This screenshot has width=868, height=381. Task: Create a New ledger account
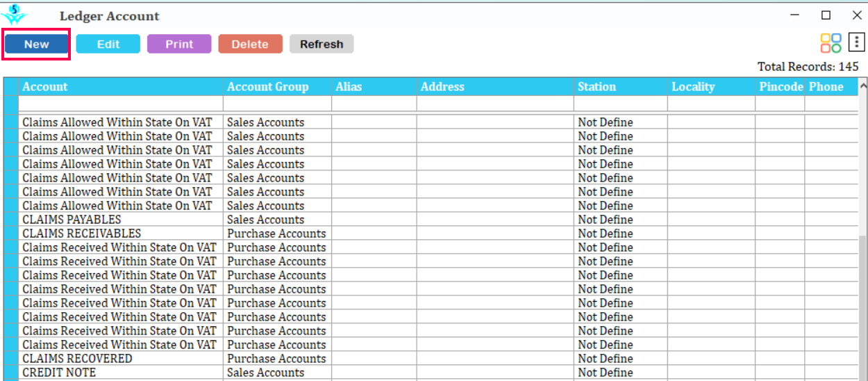coord(37,44)
